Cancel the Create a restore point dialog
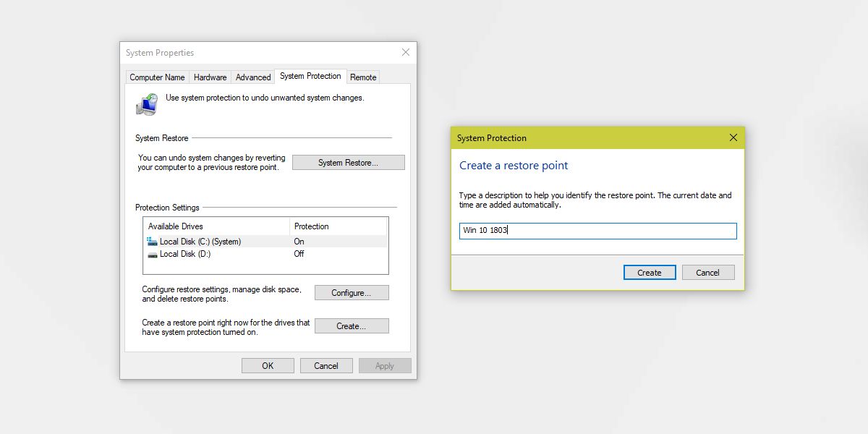 click(708, 272)
